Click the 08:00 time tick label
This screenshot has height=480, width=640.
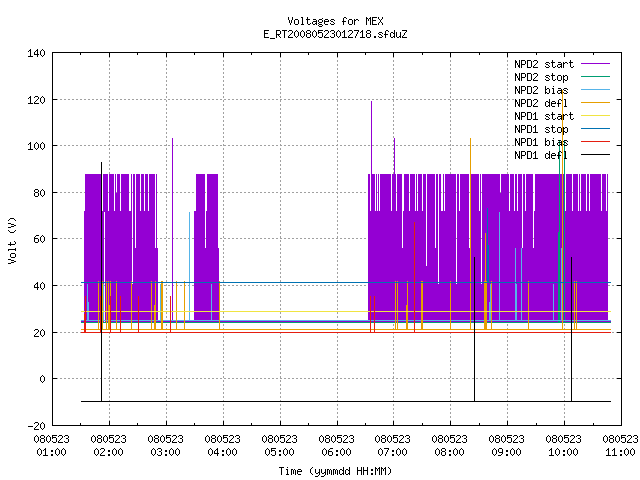tap(449, 453)
